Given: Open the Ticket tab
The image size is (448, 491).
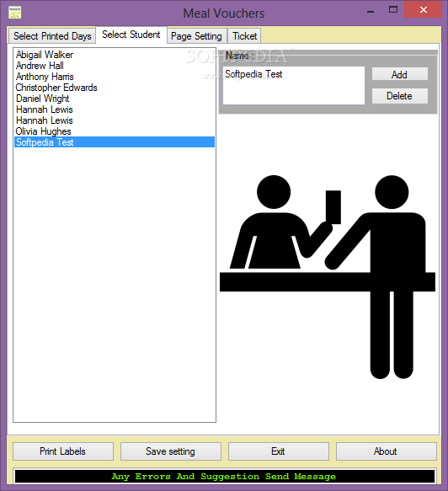Looking at the screenshot, I should [244, 36].
